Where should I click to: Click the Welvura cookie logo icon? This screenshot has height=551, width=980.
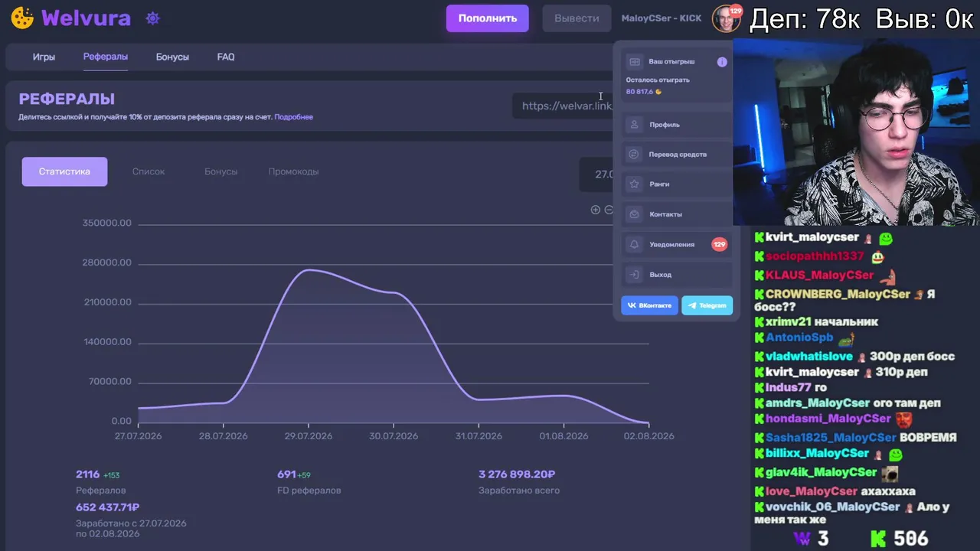(x=22, y=18)
